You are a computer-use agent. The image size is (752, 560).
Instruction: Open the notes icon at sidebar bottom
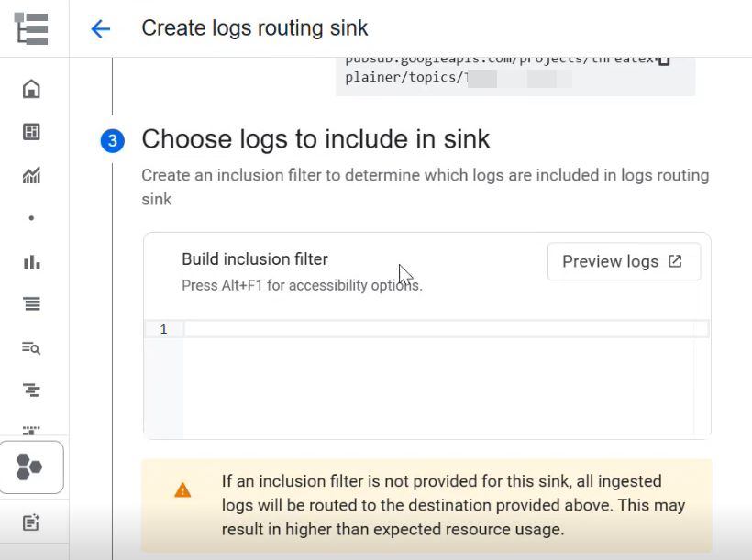[31, 522]
